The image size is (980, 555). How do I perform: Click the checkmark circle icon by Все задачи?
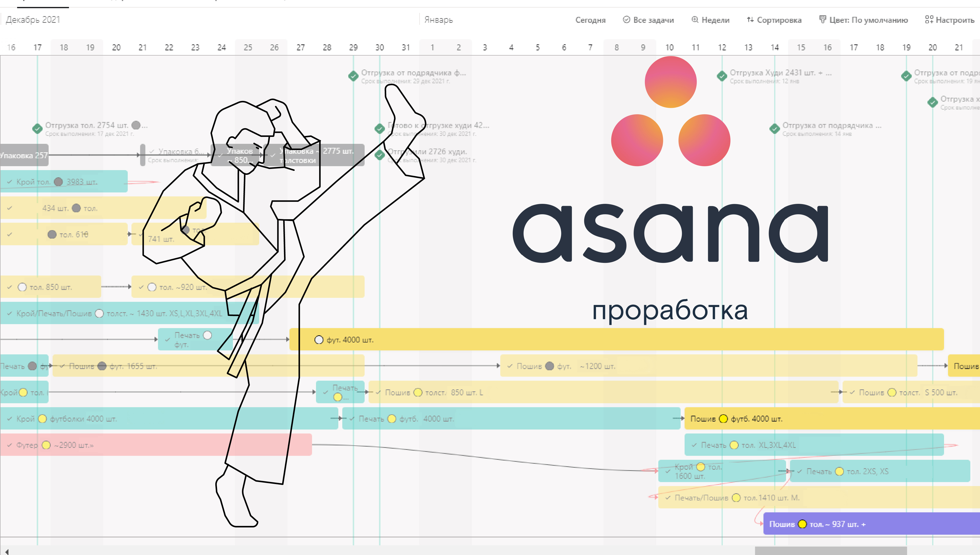click(x=626, y=19)
